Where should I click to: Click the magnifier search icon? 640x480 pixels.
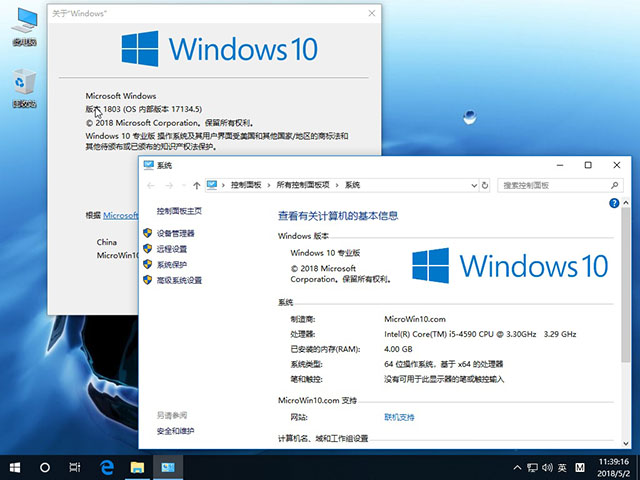pyautogui.click(x=614, y=185)
